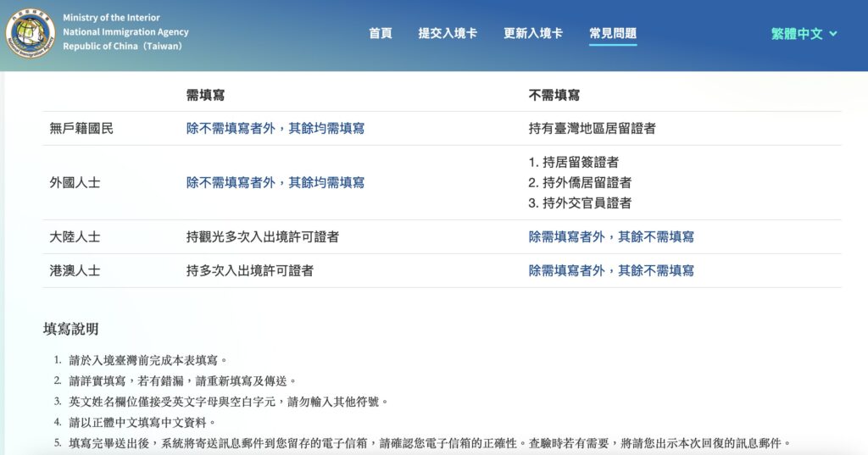Screen dimensions: 868x455
Task: Click the 填寫說明 section heading
Action: coord(70,329)
